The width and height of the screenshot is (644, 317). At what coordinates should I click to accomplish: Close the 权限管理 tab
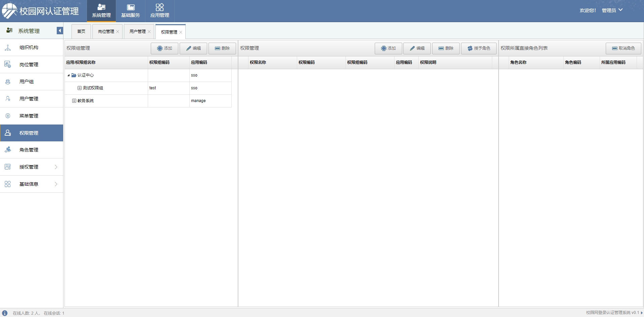tap(181, 32)
